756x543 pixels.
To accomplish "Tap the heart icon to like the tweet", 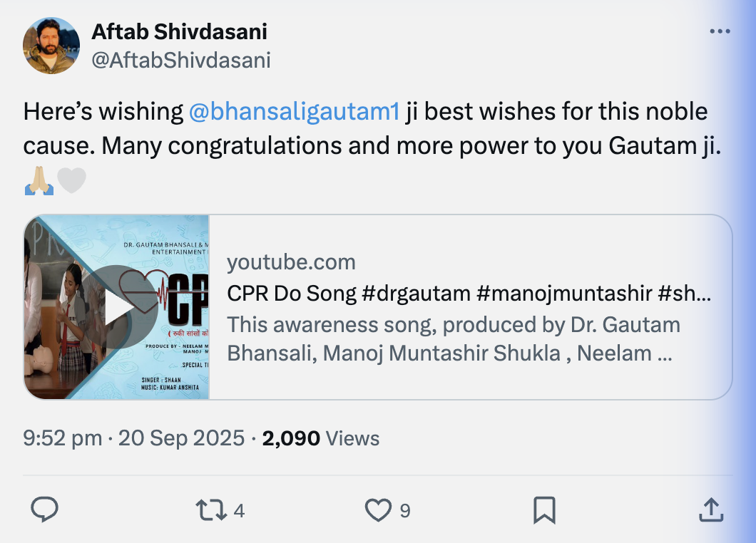I will (x=379, y=510).
